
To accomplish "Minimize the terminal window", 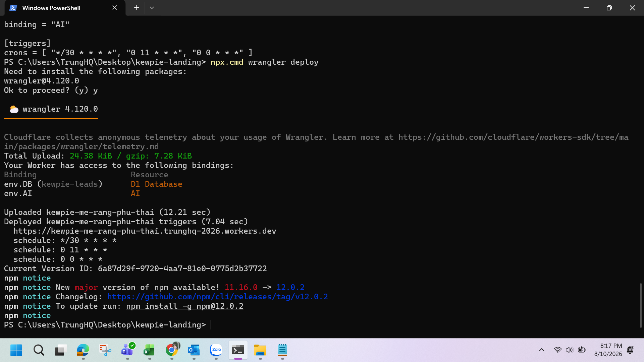I will 586,8.
